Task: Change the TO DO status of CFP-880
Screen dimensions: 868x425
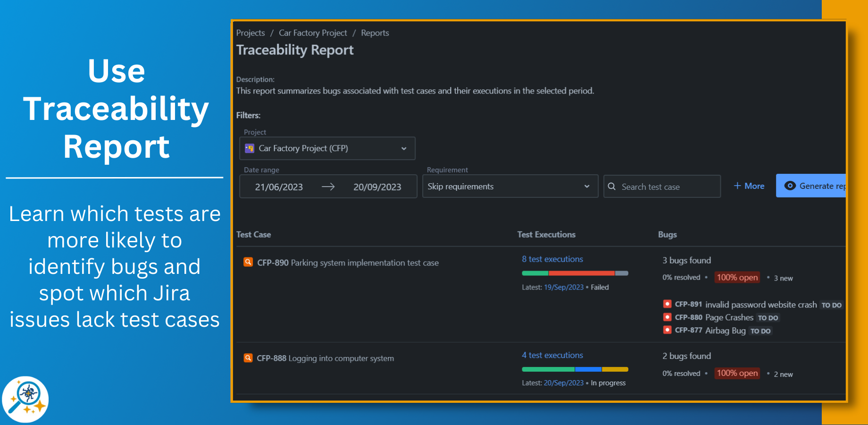Action: pyautogui.click(x=768, y=317)
